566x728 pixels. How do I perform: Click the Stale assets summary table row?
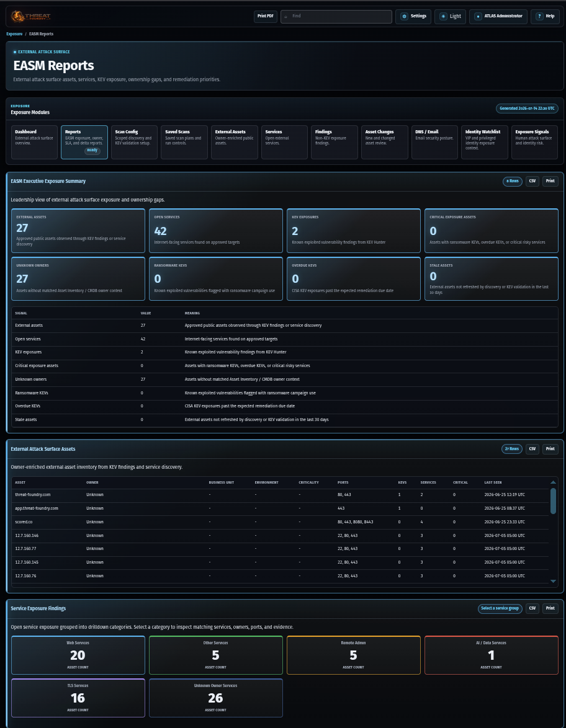point(284,420)
